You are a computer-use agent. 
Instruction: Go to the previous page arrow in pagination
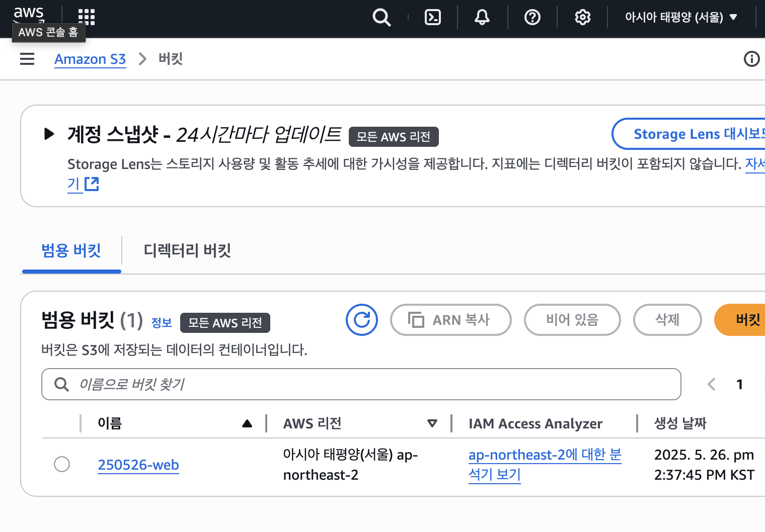pyautogui.click(x=712, y=385)
